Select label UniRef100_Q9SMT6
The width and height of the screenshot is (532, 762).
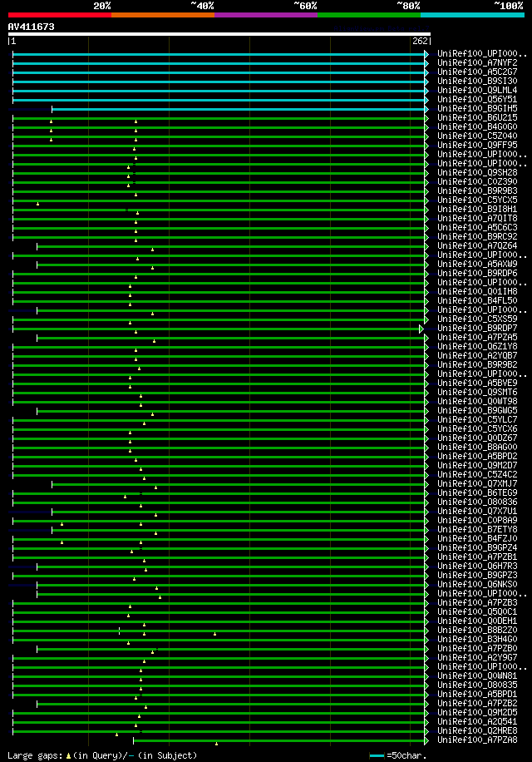[x=477, y=392]
